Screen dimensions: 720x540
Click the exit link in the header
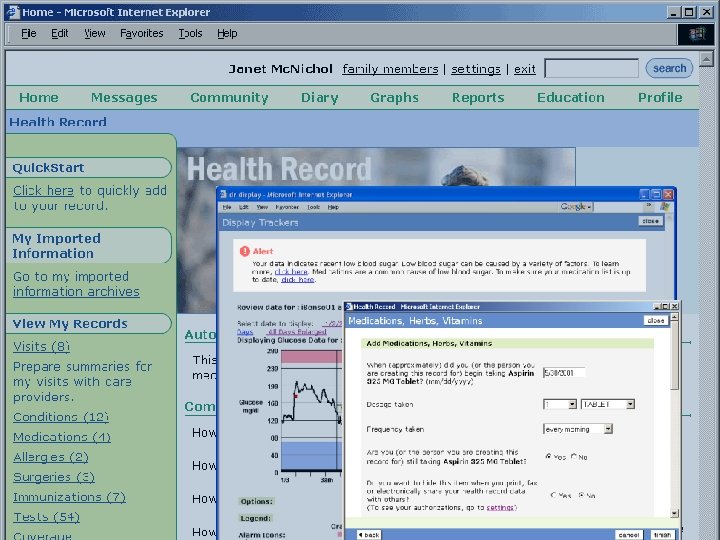tap(525, 69)
